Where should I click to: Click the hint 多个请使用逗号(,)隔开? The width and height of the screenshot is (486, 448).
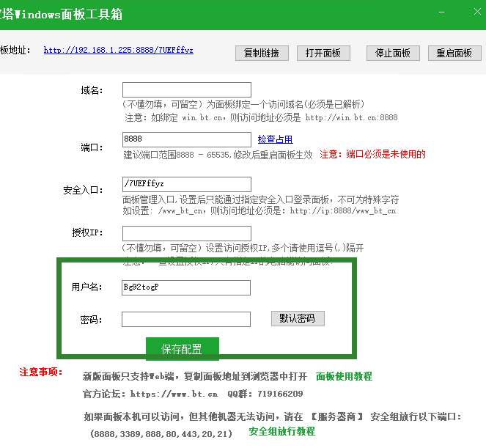(317, 248)
